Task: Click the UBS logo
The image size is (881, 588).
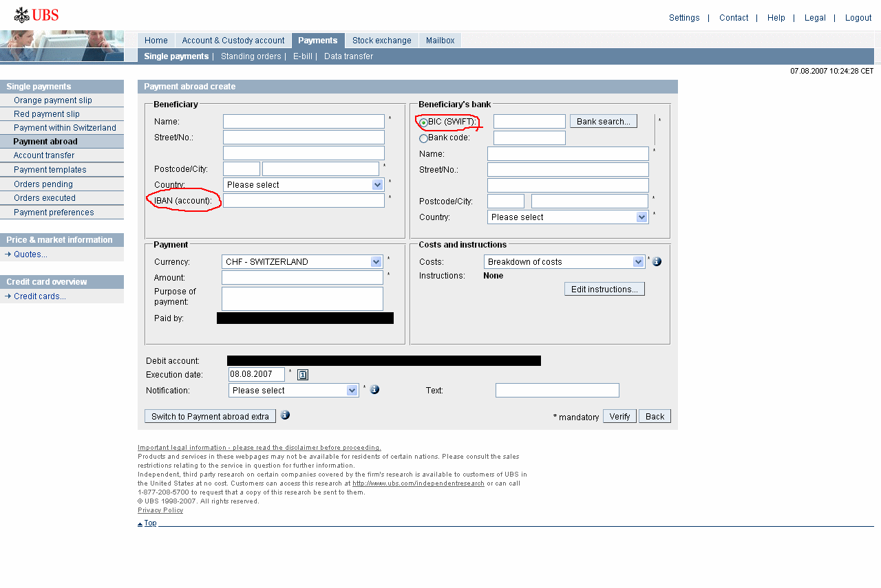Action: [x=36, y=15]
